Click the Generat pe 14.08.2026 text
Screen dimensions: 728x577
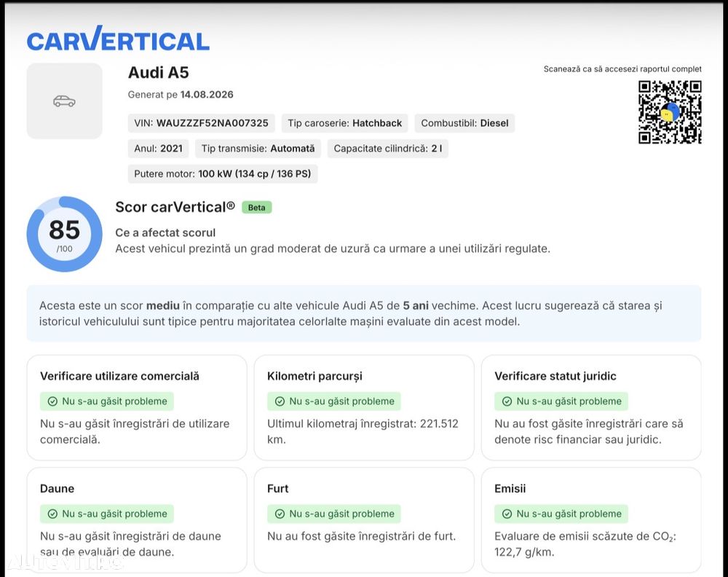click(x=181, y=95)
